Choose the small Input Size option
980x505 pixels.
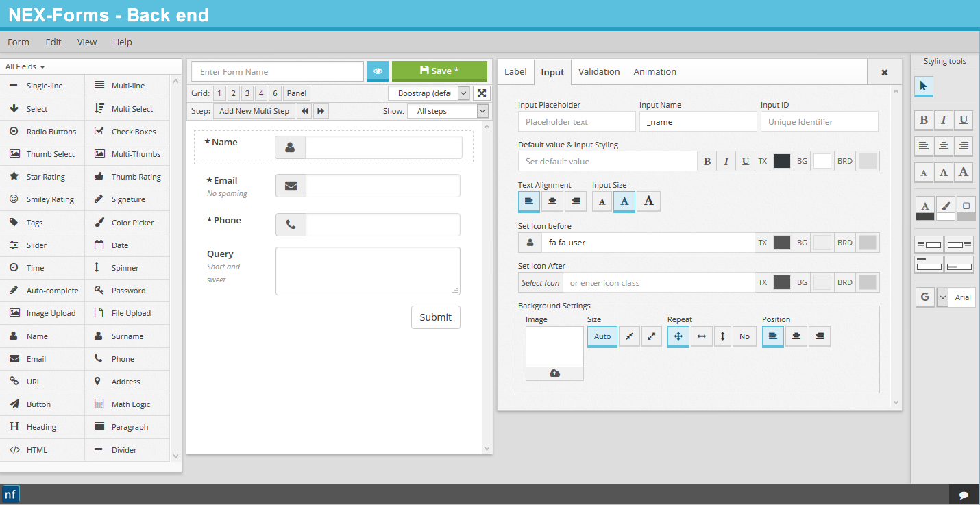(602, 201)
